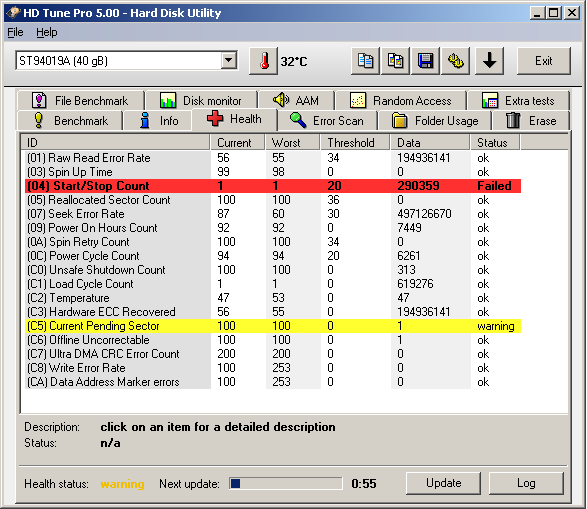Switch to the Benchmark tab
587x509 pixels.
(70, 121)
